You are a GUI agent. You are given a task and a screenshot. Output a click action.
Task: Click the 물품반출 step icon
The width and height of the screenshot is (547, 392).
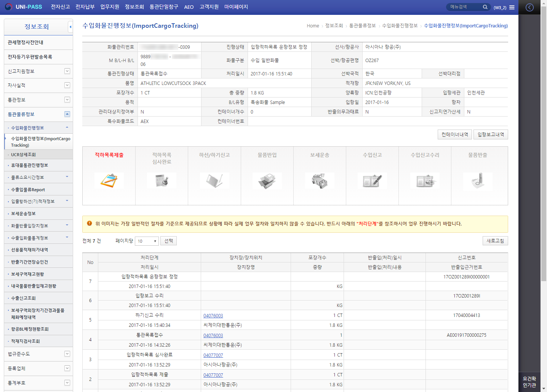(x=478, y=180)
